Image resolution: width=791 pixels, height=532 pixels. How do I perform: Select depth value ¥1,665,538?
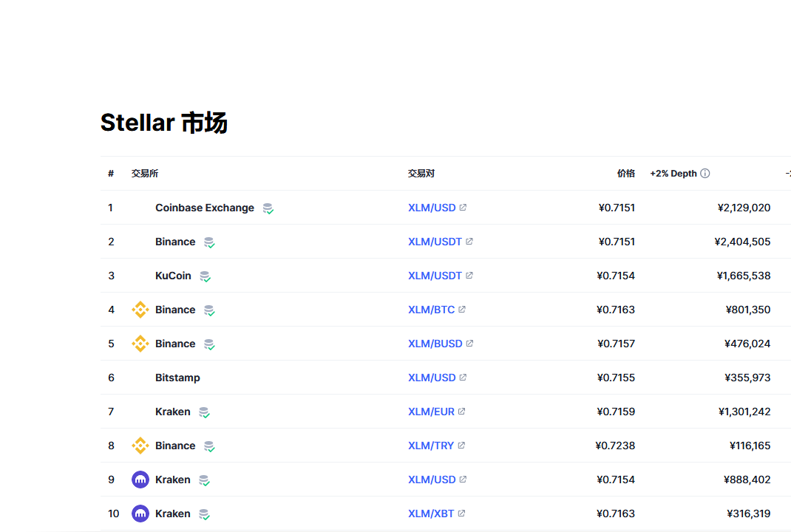(744, 276)
